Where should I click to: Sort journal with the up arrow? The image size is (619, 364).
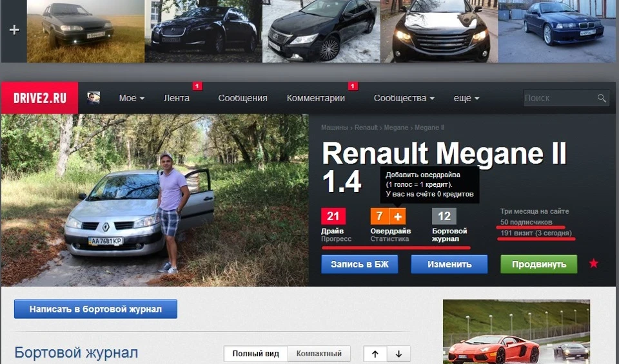pyautogui.click(x=375, y=354)
